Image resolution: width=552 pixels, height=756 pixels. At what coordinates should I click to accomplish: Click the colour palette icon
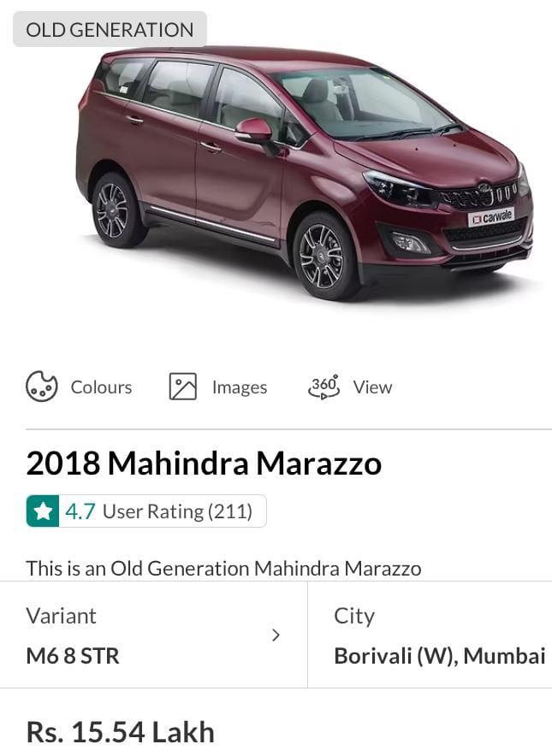(x=41, y=387)
